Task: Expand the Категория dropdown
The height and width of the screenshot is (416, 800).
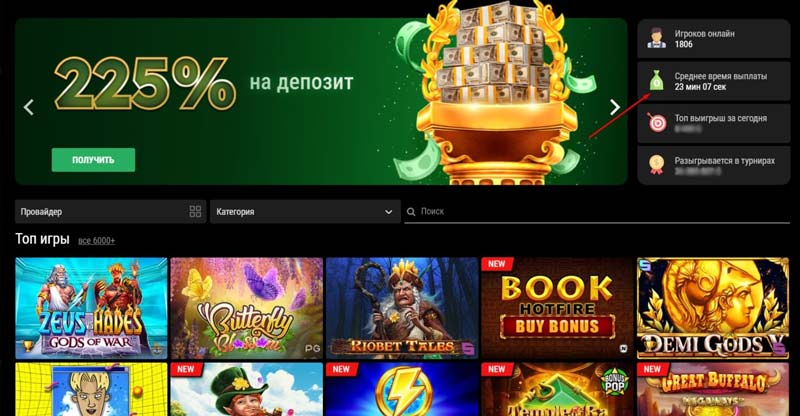Action: tap(305, 212)
